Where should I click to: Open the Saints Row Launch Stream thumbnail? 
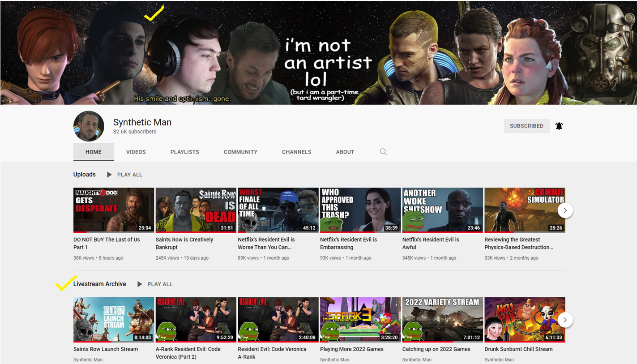click(x=114, y=320)
